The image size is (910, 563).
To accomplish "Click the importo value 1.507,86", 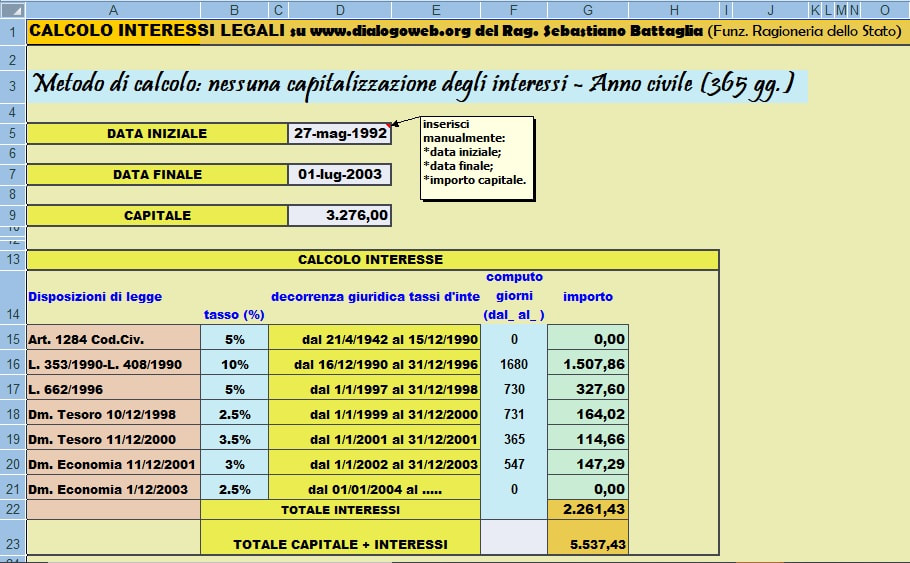I will click(588, 365).
